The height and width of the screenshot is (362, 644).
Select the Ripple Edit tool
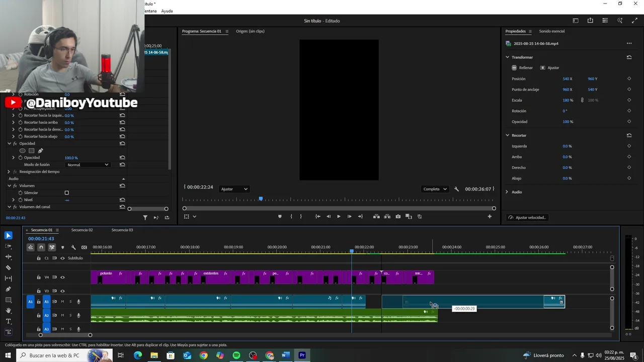[x=9, y=257]
